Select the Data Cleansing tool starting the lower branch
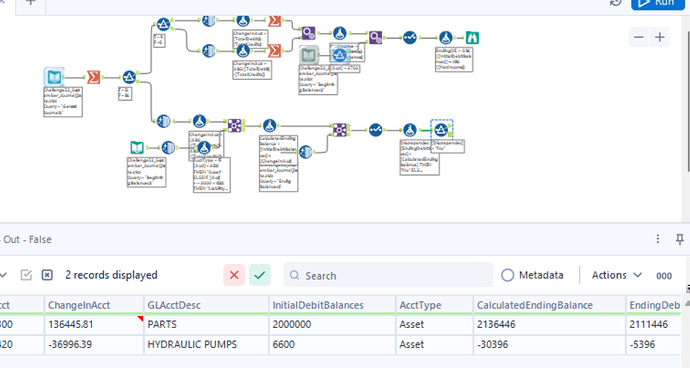This screenshot has height=368, width=690. tap(164, 121)
